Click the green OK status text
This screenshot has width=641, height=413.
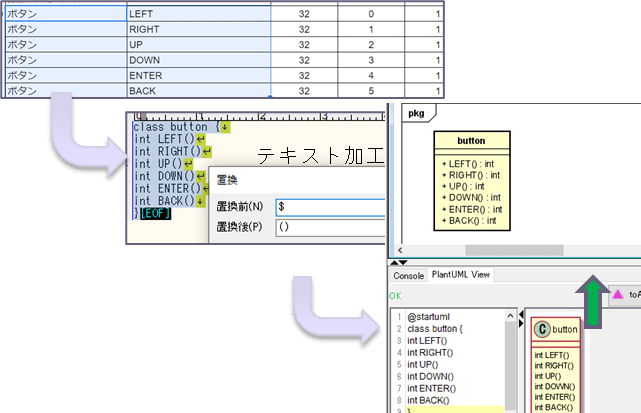point(395,296)
